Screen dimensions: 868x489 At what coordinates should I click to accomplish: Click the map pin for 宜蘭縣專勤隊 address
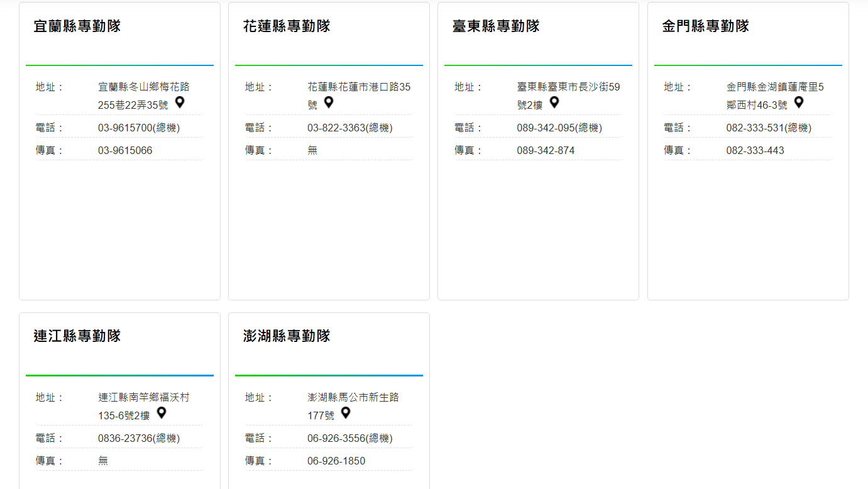click(x=180, y=102)
